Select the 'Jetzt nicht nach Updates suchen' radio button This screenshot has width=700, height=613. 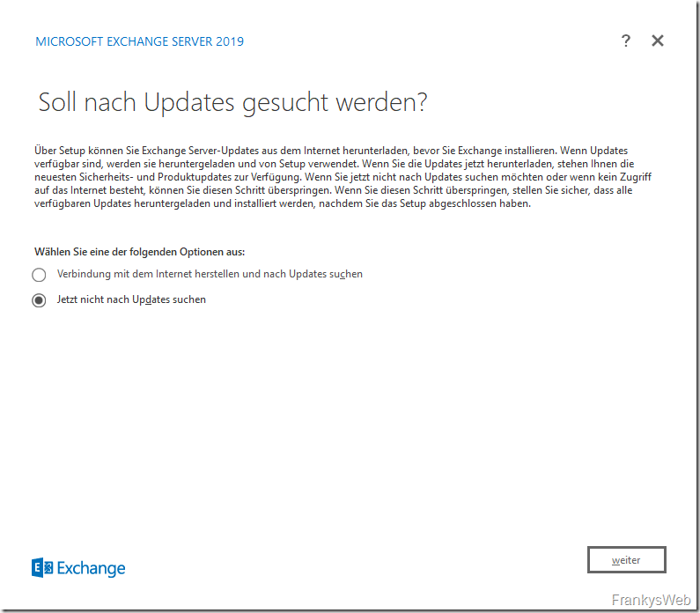pos(39,300)
